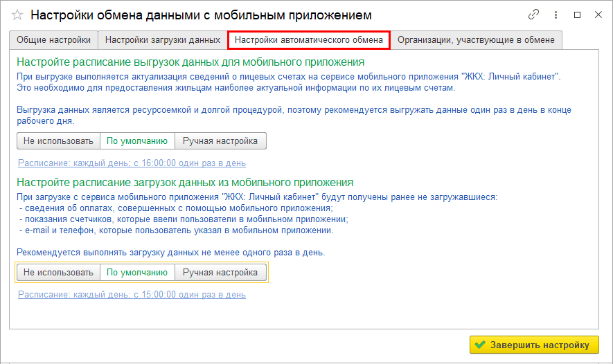Open the schedule link starting at 16:00:00
This screenshot has width=613, height=364.
pos(132,163)
